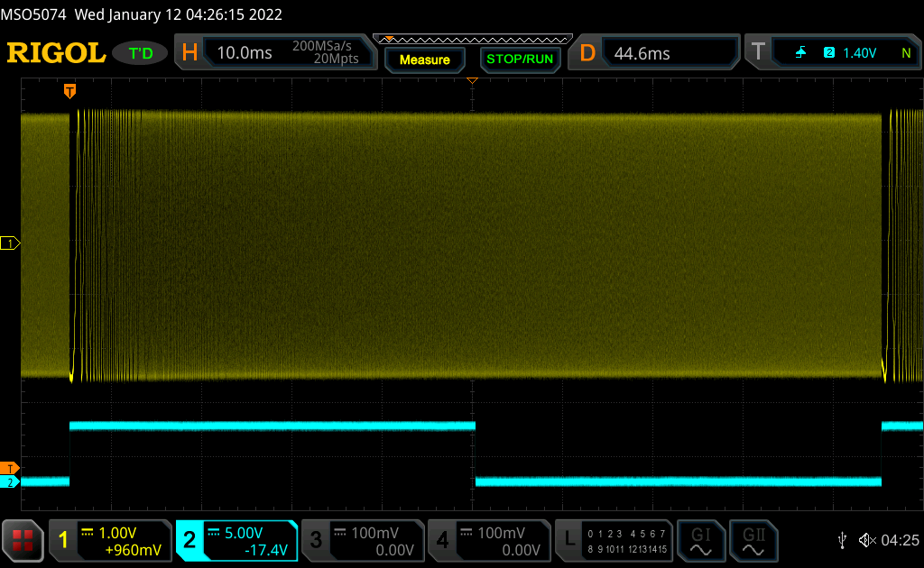Open the logic analyzer L panel
This screenshot has height=568, width=924.
click(614, 540)
